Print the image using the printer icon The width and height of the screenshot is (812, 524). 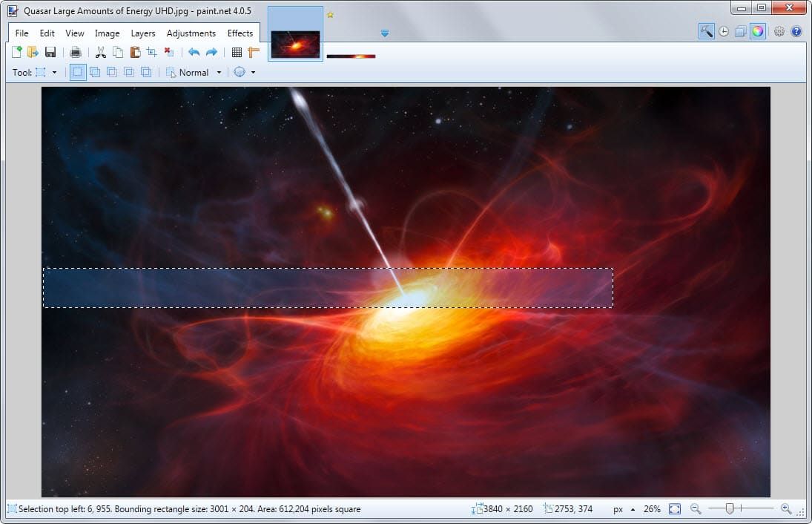pyautogui.click(x=76, y=52)
